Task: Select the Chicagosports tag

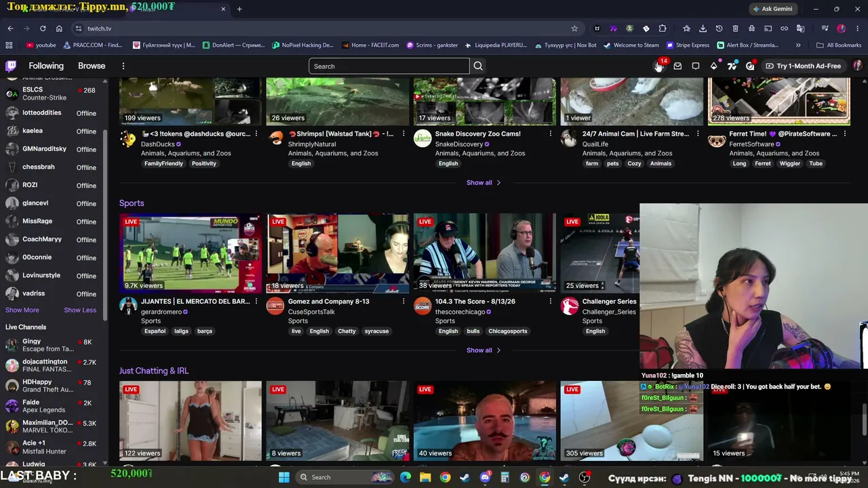Action: [x=508, y=331]
